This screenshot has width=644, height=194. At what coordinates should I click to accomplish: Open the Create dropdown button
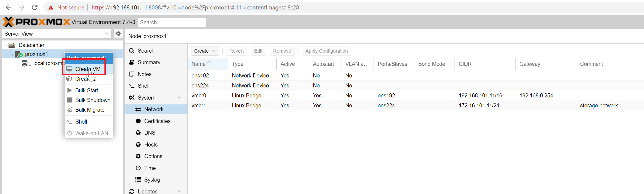pos(205,51)
